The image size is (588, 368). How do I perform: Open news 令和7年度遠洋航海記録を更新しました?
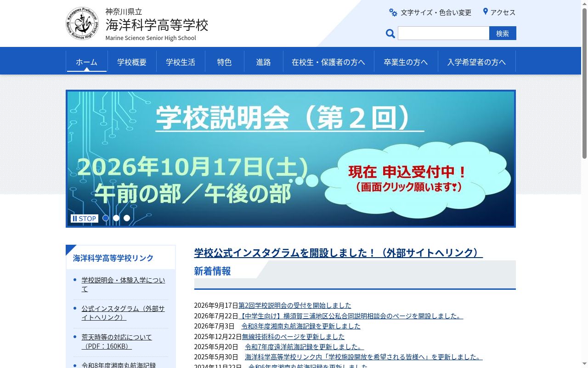pos(305,346)
